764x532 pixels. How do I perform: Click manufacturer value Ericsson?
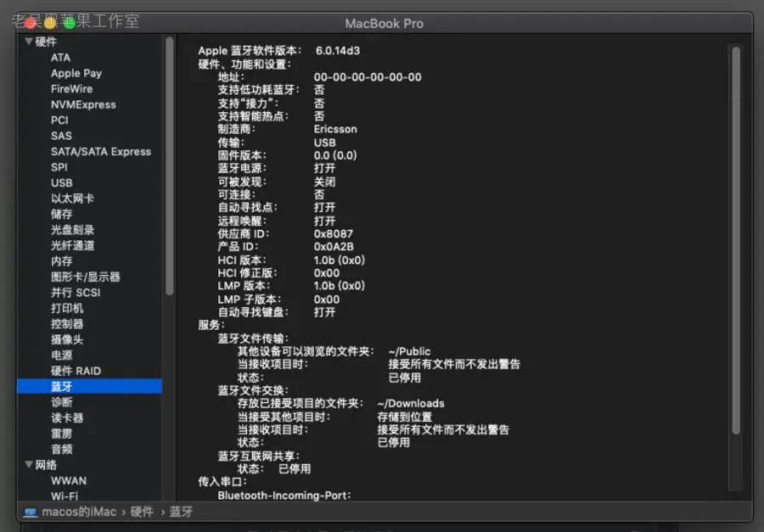(x=335, y=129)
